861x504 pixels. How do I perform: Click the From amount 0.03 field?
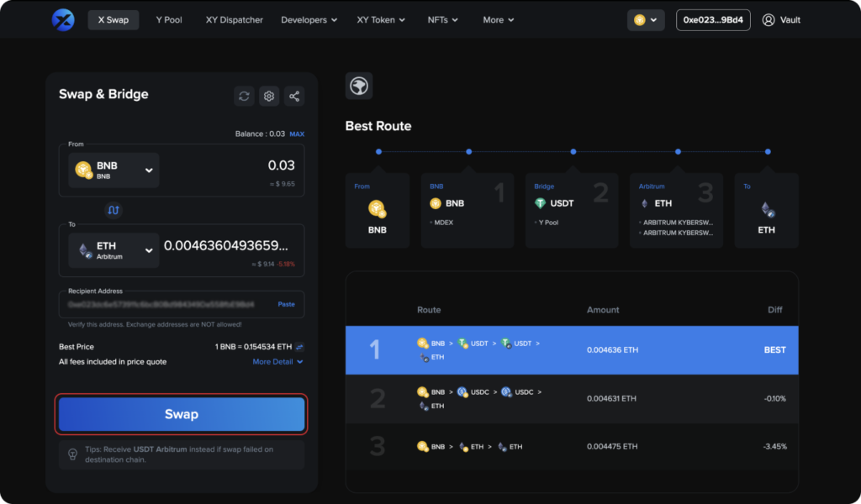281,165
